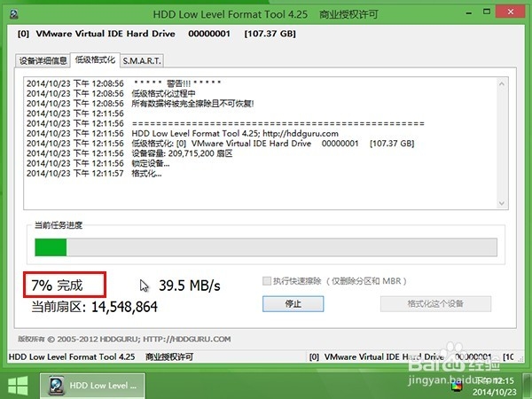Click status bar 商业授权许可 text
The height and width of the screenshot is (399, 532).
[x=169, y=357]
